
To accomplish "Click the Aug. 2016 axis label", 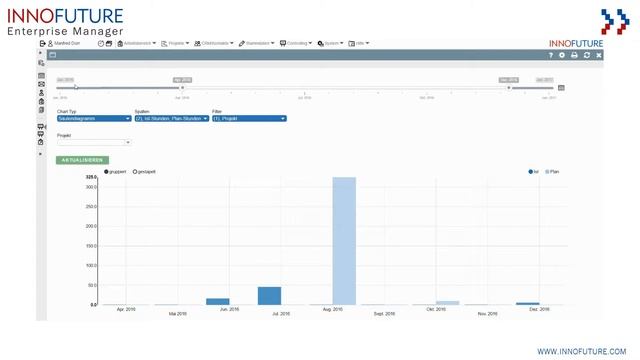I will 333,309.
